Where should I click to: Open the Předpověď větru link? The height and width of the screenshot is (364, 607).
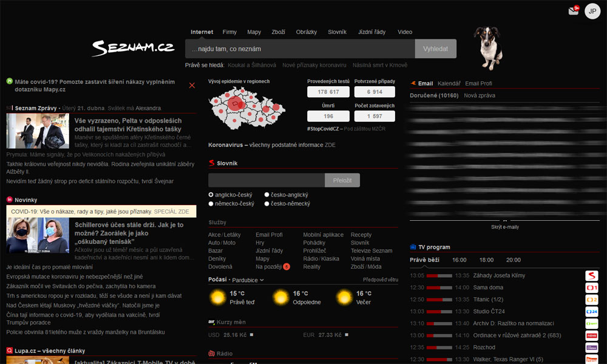click(x=380, y=279)
